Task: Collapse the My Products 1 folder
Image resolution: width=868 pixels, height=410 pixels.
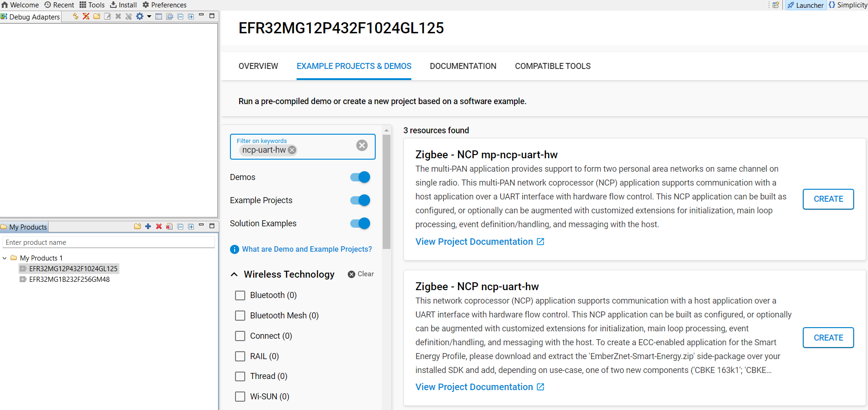Action: [5, 258]
